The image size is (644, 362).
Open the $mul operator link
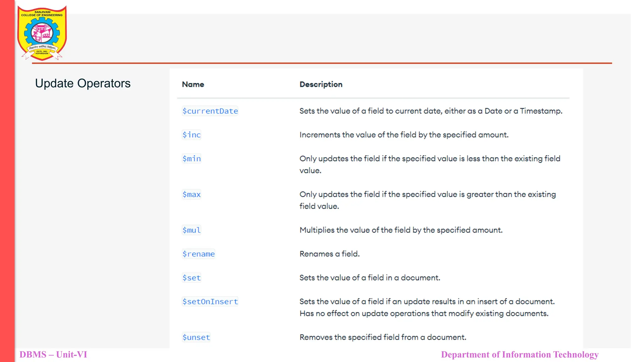click(x=192, y=230)
